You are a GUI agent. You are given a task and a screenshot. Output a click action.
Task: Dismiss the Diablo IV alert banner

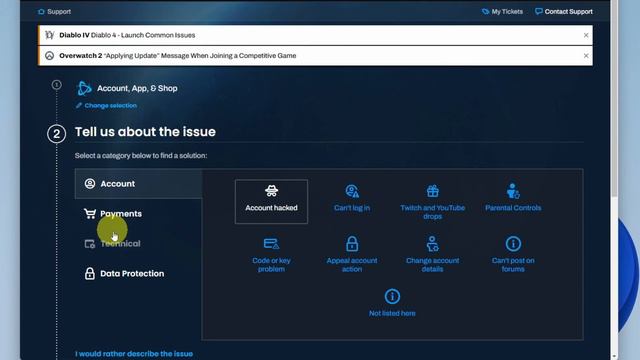tap(586, 35)
